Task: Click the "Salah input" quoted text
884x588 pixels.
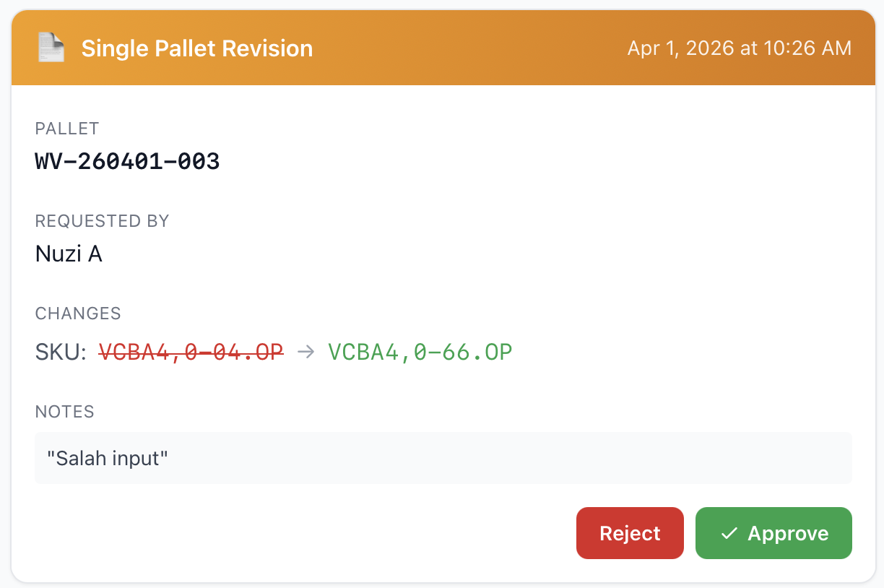Action: [x=108, y=458]
